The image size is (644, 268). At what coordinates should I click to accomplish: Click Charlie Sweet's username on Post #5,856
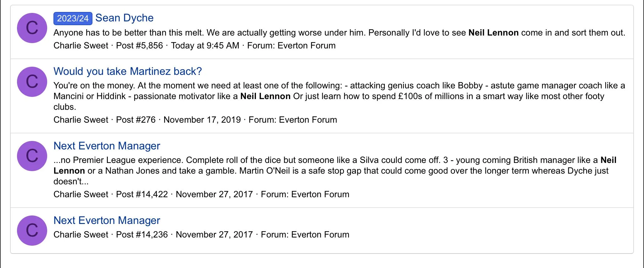click(80, 46)
